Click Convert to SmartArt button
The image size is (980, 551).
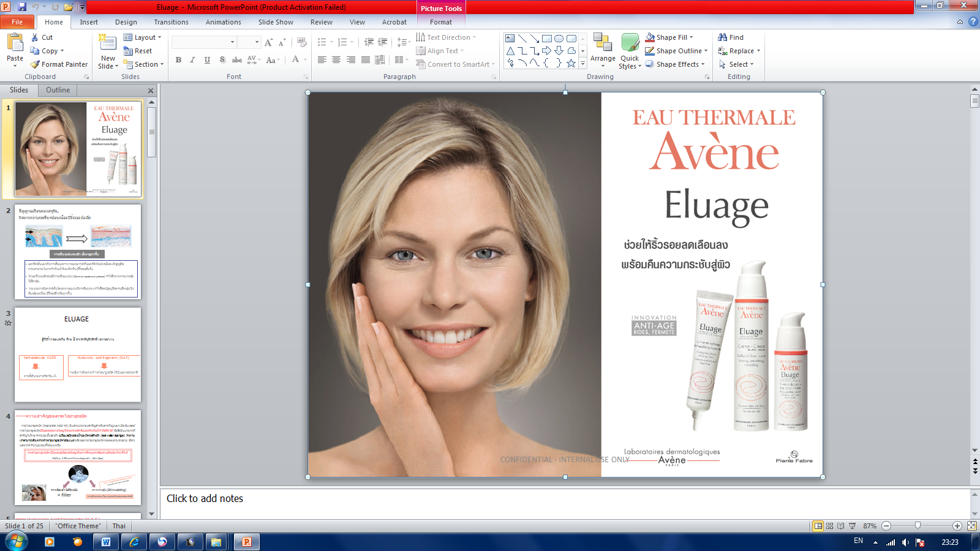(455, 64)
